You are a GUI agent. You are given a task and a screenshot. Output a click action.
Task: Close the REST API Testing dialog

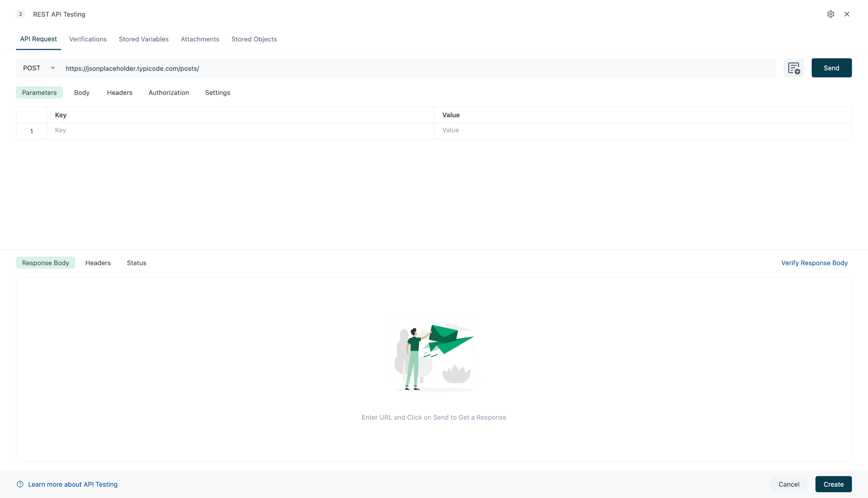846,14
